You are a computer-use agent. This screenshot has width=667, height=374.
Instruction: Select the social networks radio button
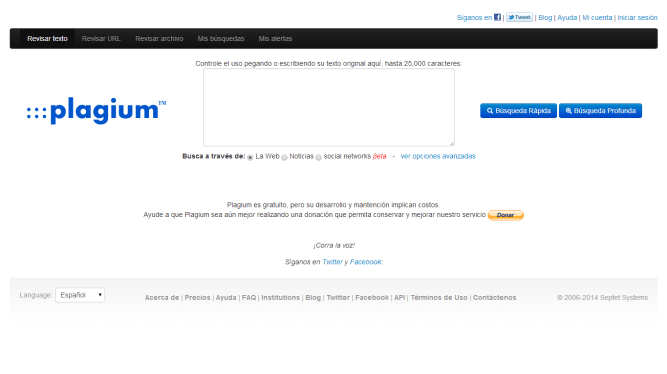pos(318,157)
